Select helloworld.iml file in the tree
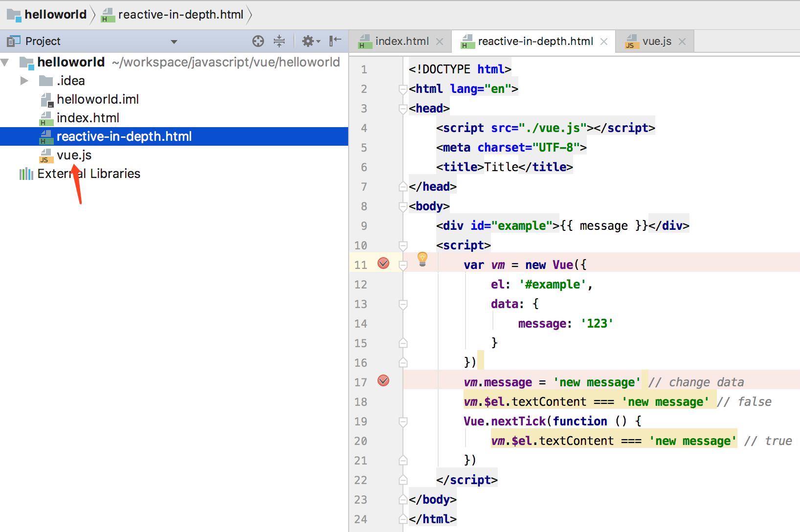 (97, 99)
